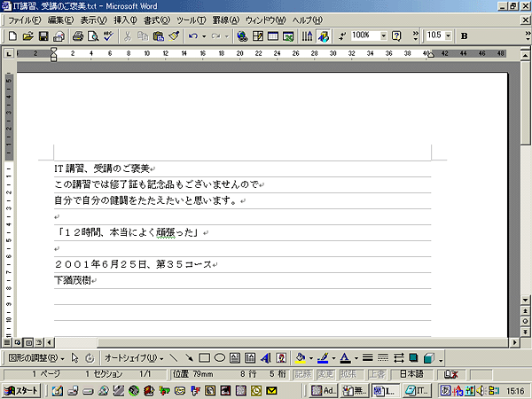Image resolution: width=532 pixels, height=399 pixels.
Task: Click the スタート button on taskbar
Action: coord(21,390)
